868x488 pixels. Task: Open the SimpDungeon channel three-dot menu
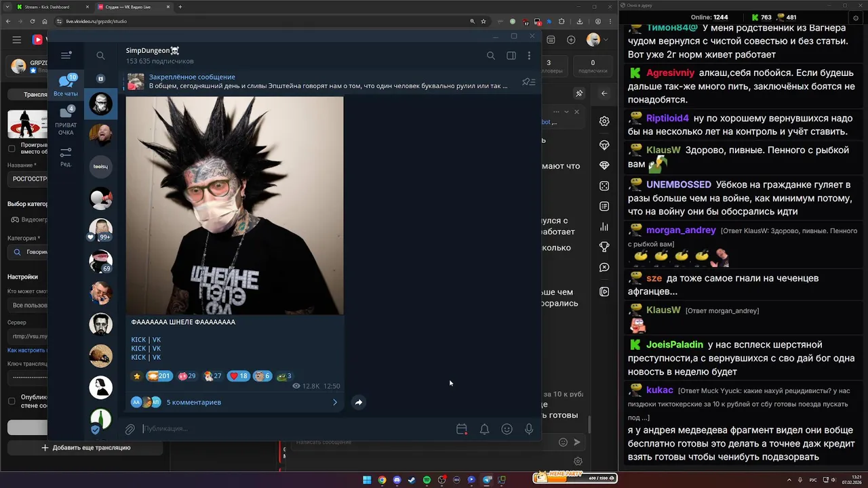pyautogui.click(x=529, y=56)
